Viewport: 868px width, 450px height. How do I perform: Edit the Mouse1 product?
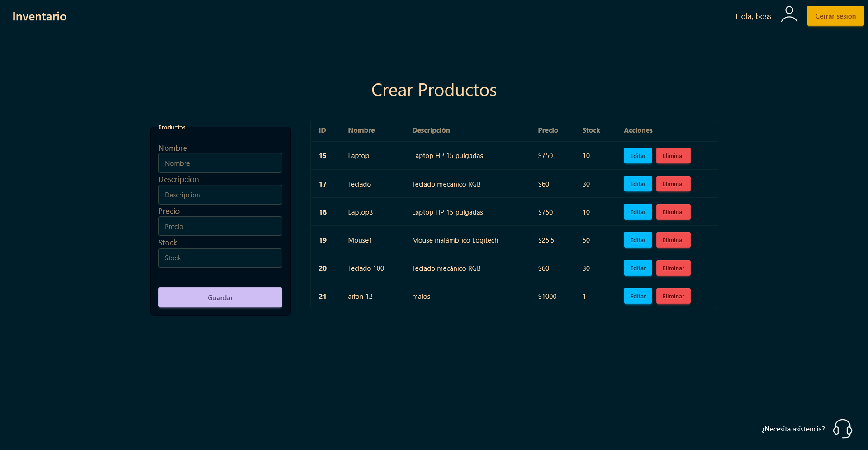tap(637, 240)
